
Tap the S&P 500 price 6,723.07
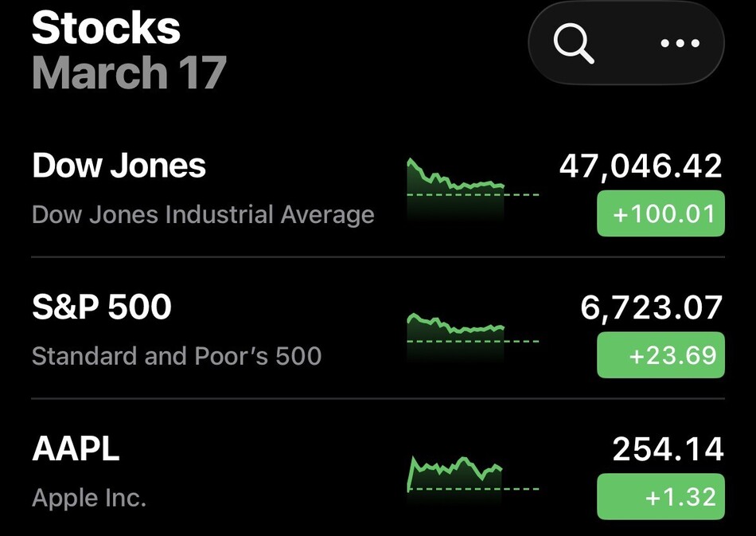652,307
